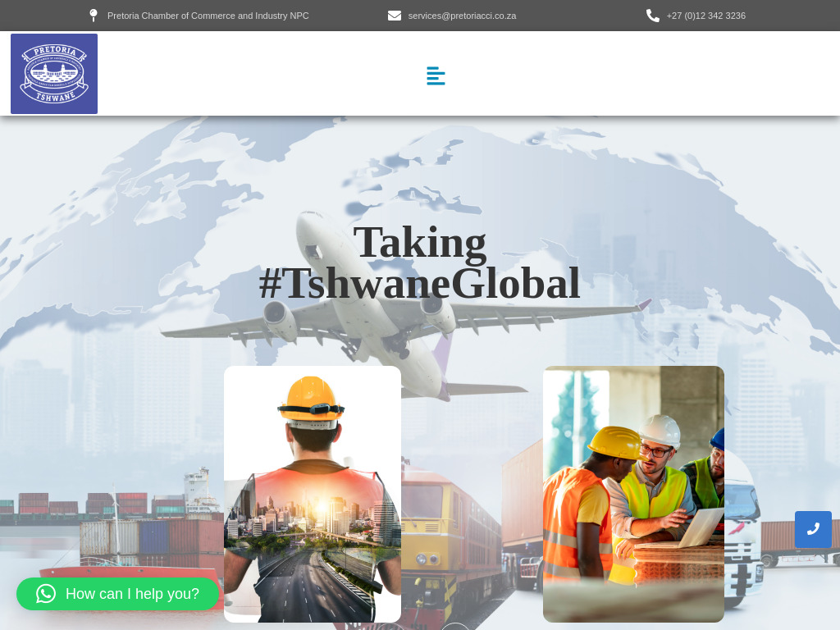
Task: Click Pretoria Chamber of Commerce and Industry NPC text
Action: pos(208,16)
